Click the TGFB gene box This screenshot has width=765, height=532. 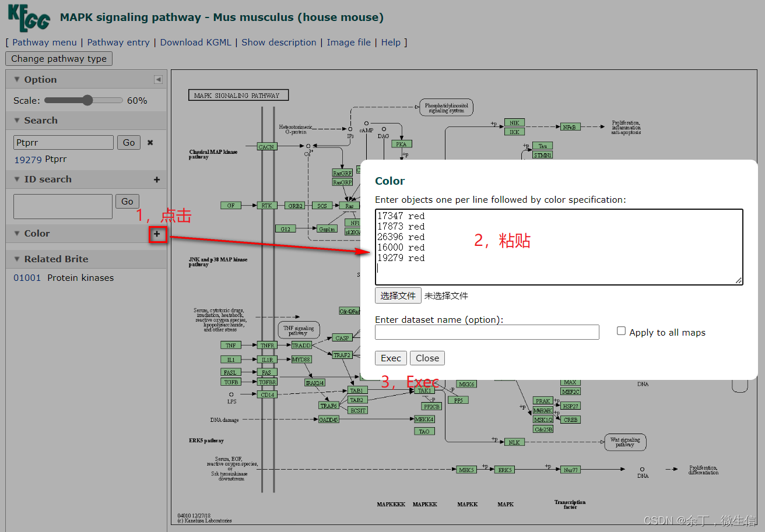click(x=231, y=382)
